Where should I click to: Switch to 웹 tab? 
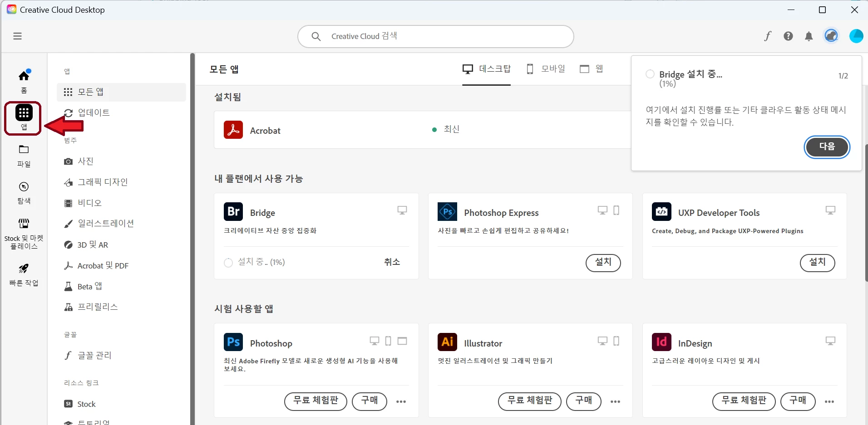pos(592,69)
